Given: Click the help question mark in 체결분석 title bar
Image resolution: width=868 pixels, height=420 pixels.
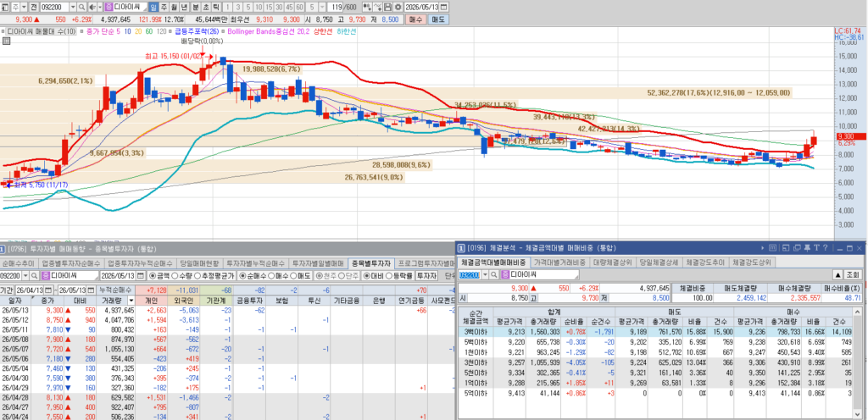Looking at the screenshot, I should point(825,248).
